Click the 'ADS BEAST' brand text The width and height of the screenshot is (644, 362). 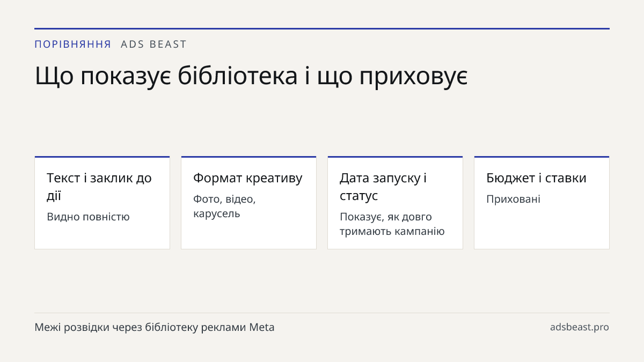tap(153, 45)
